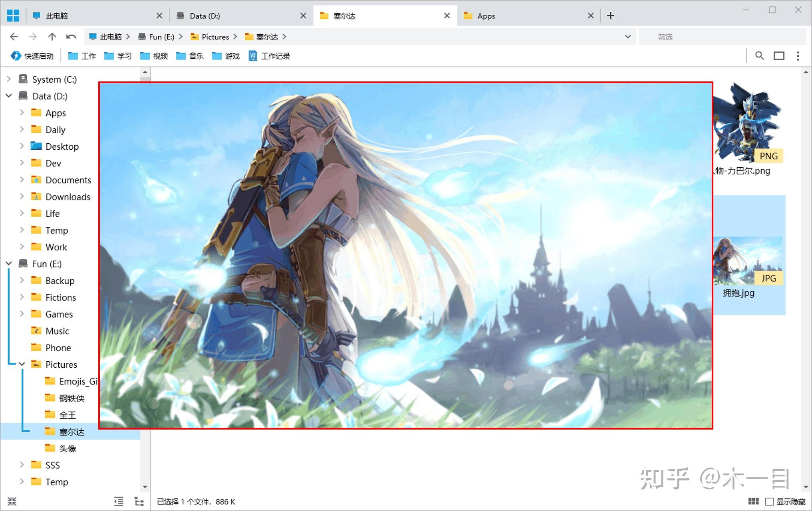Go forward with the right arrow
Viewport: 812px width, 511px height.
[33, 37]
